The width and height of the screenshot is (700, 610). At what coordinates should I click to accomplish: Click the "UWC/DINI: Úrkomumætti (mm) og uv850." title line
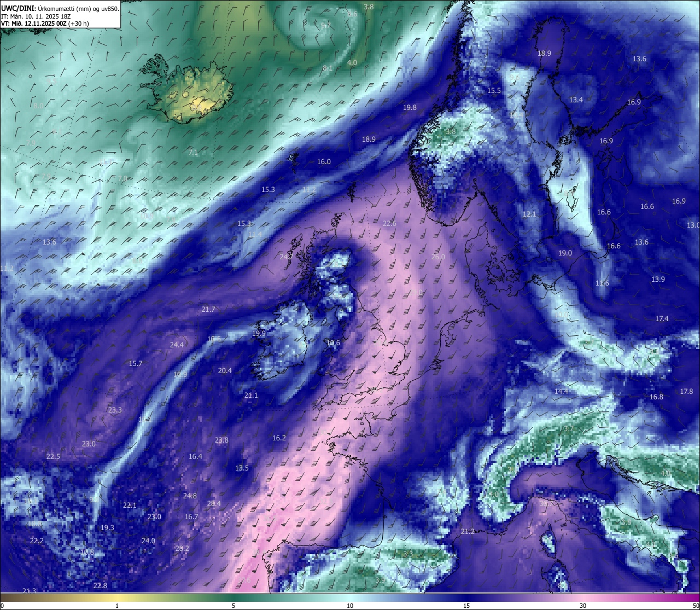pyautogui.click(x=60, y=9)
